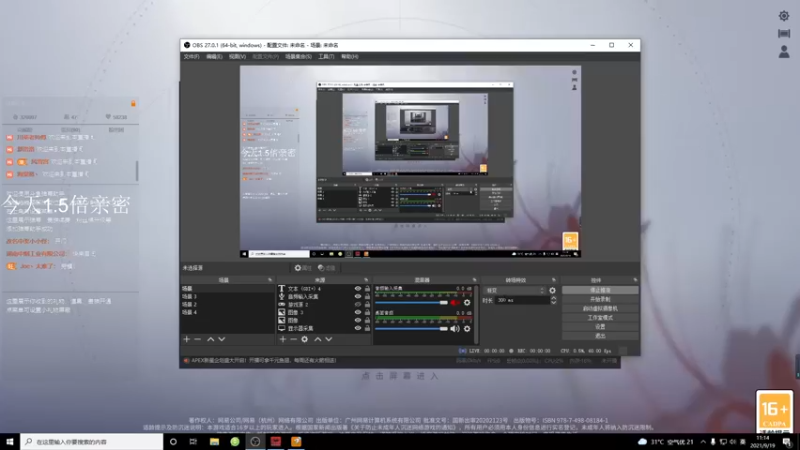Click the 时长 duration input field
This screenshot has height=450, width=800.
point(522,301)
